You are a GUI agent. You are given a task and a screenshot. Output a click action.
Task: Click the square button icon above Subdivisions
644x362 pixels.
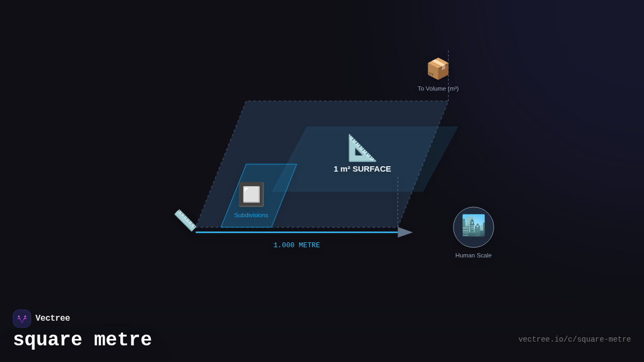coord(251,194)
